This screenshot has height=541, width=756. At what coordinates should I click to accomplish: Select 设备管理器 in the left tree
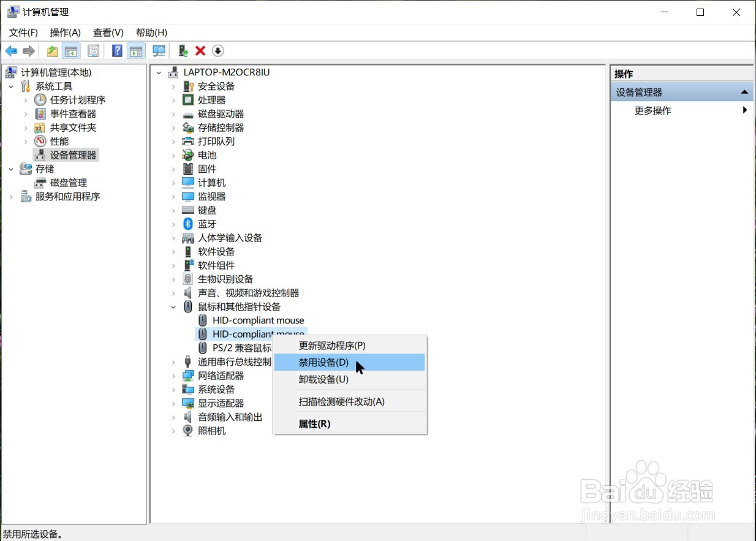(73, 155)
